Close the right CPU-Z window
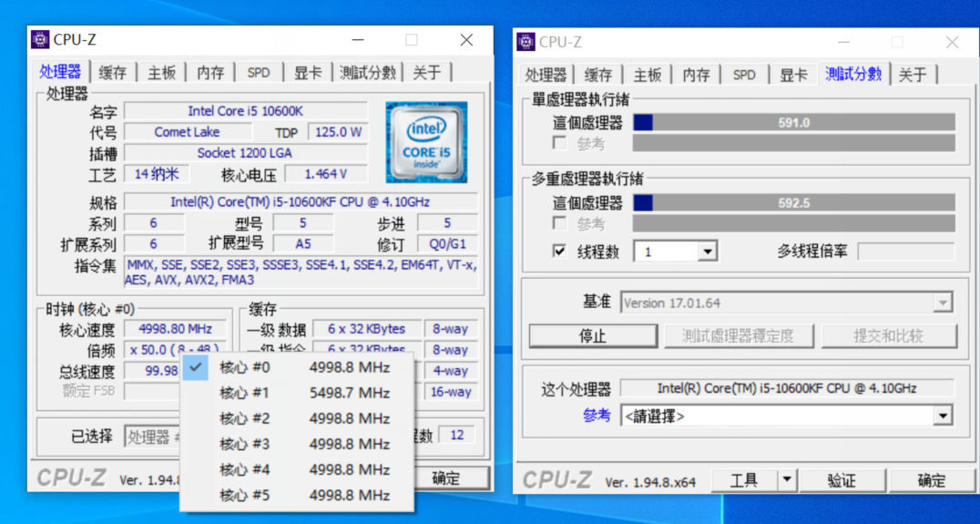Image resolution: width=980 pixels, height=524 pixels. pyautogui.click(x=952, y=43)
